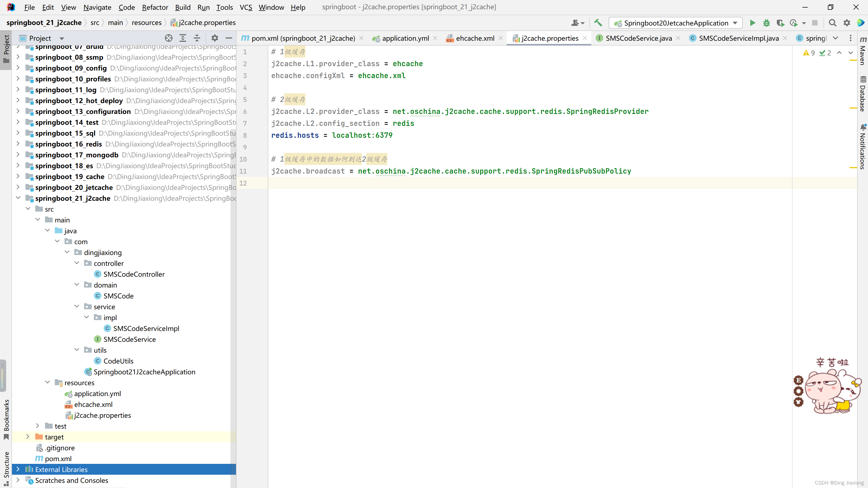The height and width of the screenshot is (488, 868).
Task: Open IDE settings gear in toolbar
Action: 847,23
